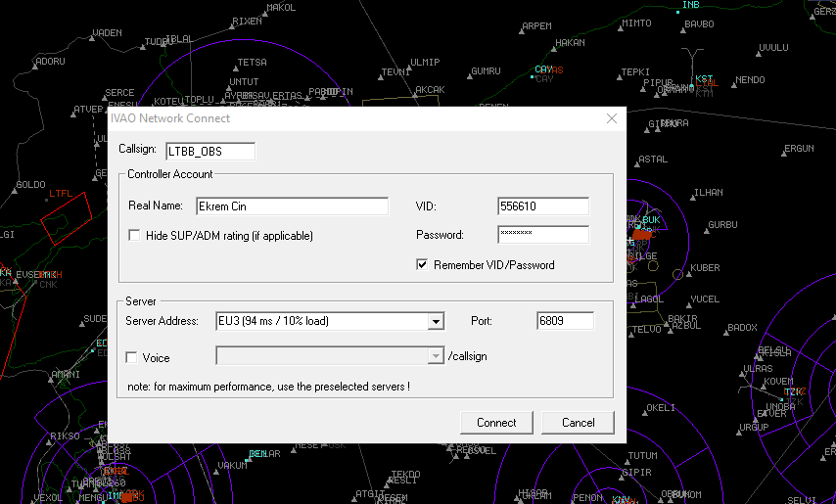Cancel the IVAO Network Connect dialog
The width and height of the screenshot is (836, 504).
578,423
